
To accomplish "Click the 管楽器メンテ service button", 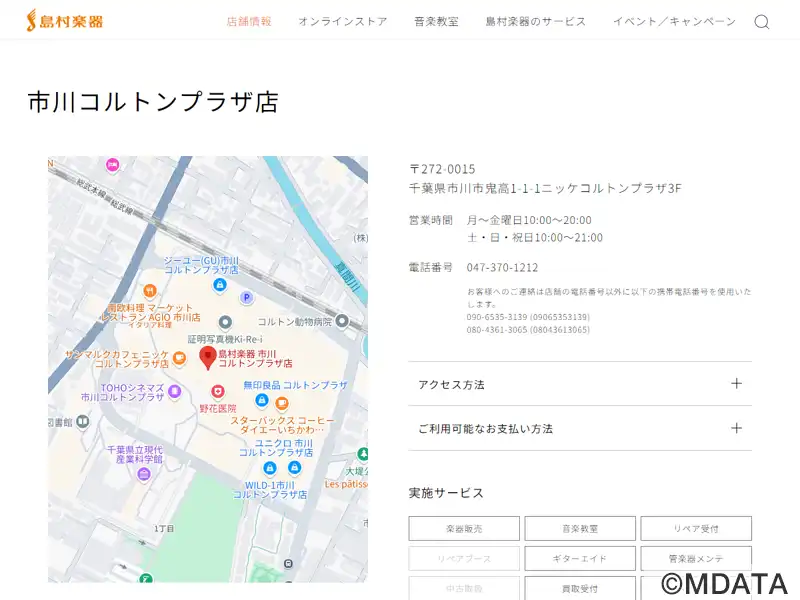I will coord(696,559).
